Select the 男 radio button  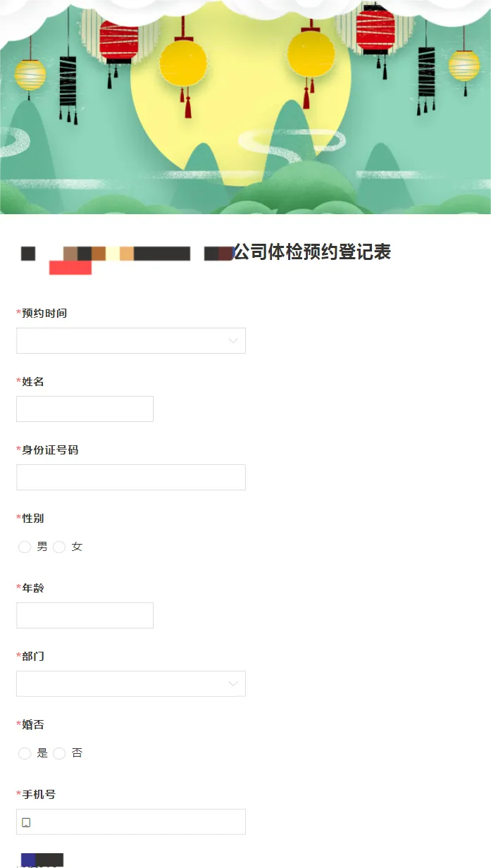pyautogui.click(x=25, y=547)
